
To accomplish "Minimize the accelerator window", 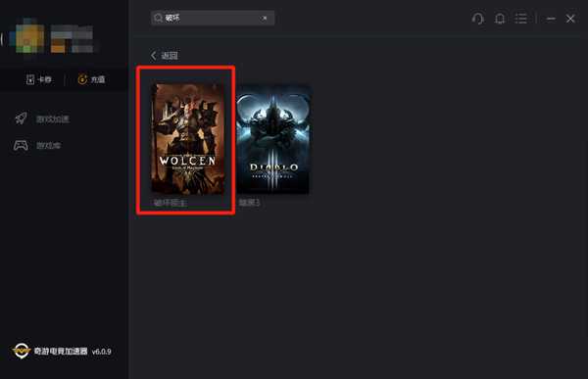I will (x=551, y=19).
